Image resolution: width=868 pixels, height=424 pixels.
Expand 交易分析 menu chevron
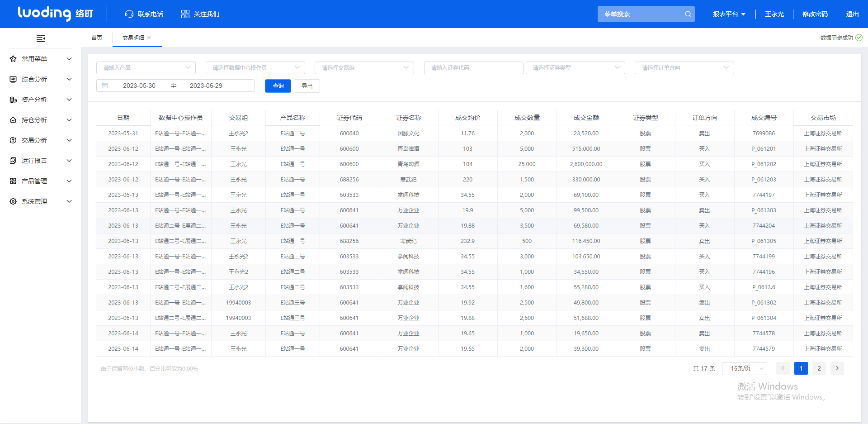[x=69, y=140]
